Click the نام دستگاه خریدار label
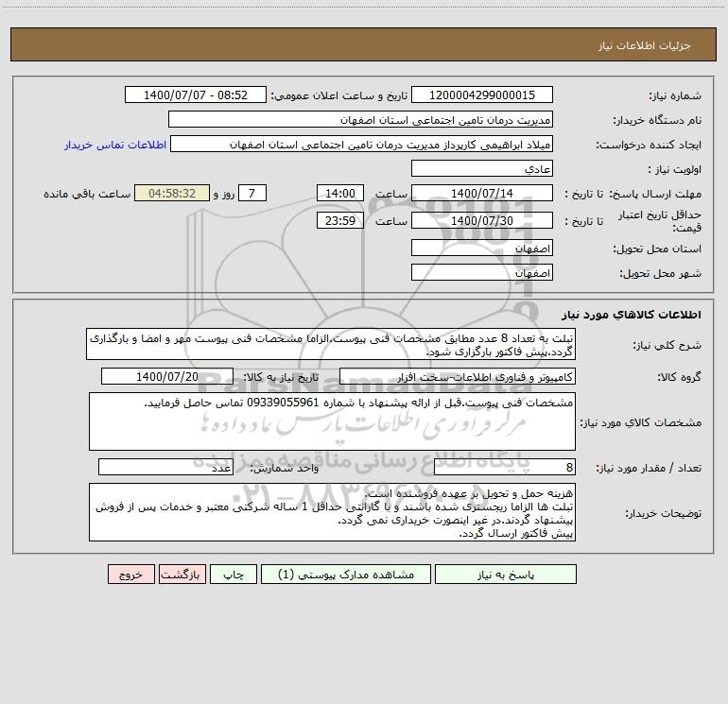The height and width of the screenshot is (704, 728). coord(657,121)
